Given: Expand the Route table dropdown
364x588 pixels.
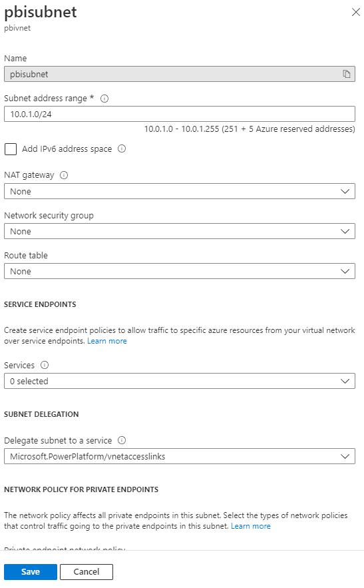Looking at the screenshot, I should 180,271.
